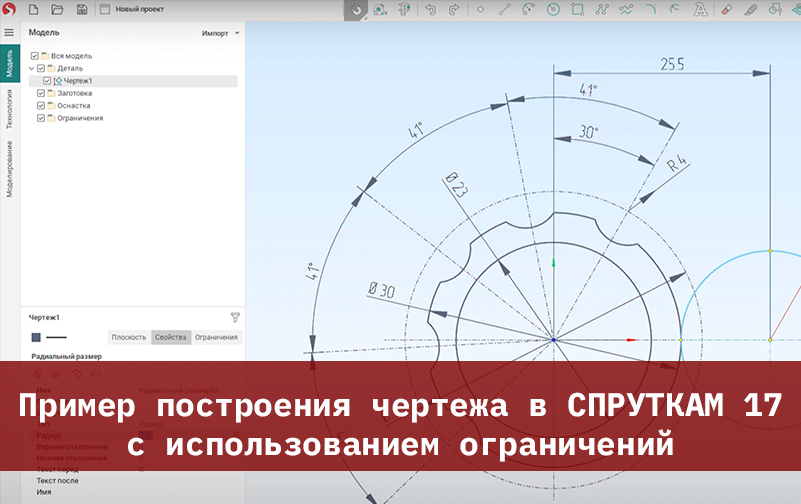Open the Импорт dropdown

click(220, 33)
